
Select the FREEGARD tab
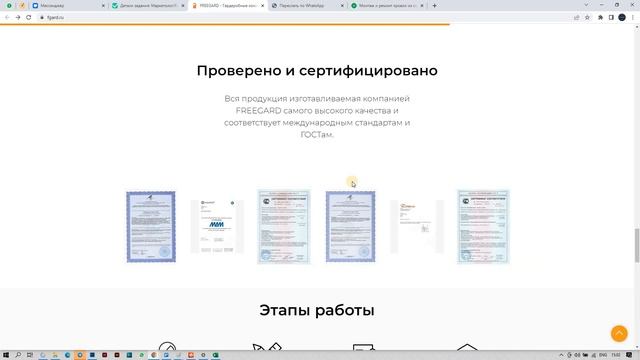point(227,6)
